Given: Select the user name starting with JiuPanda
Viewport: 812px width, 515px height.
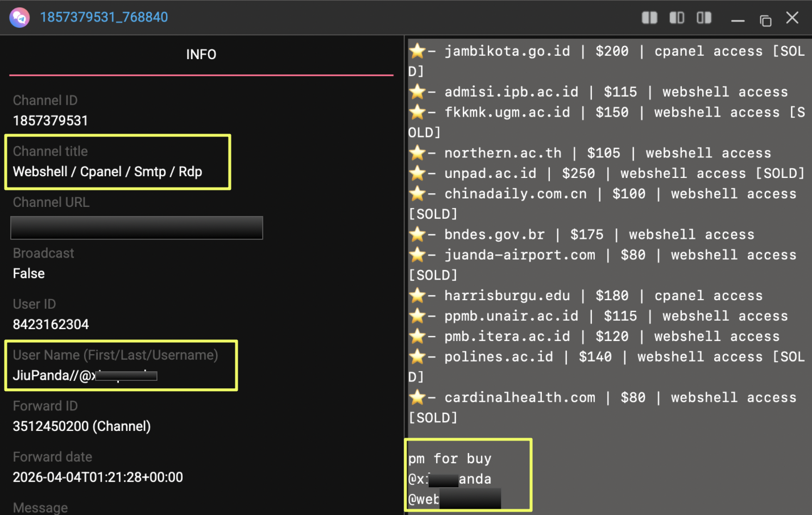Looking at the screenshot, I should pyautogui.click(x=85, y=376).
